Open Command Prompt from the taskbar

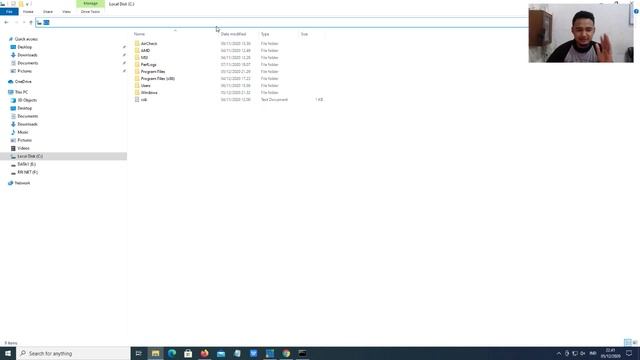(x=302, y=353)
